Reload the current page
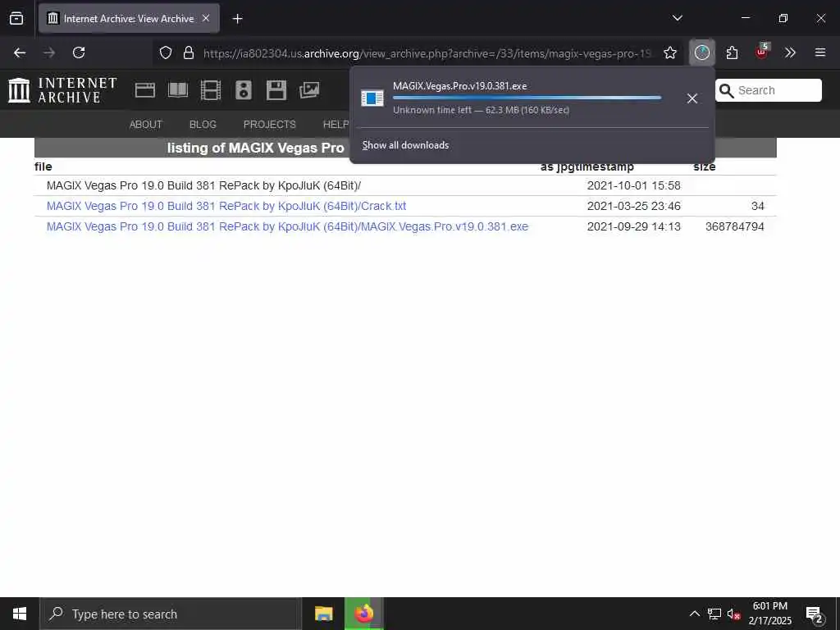 coord(79,52)
